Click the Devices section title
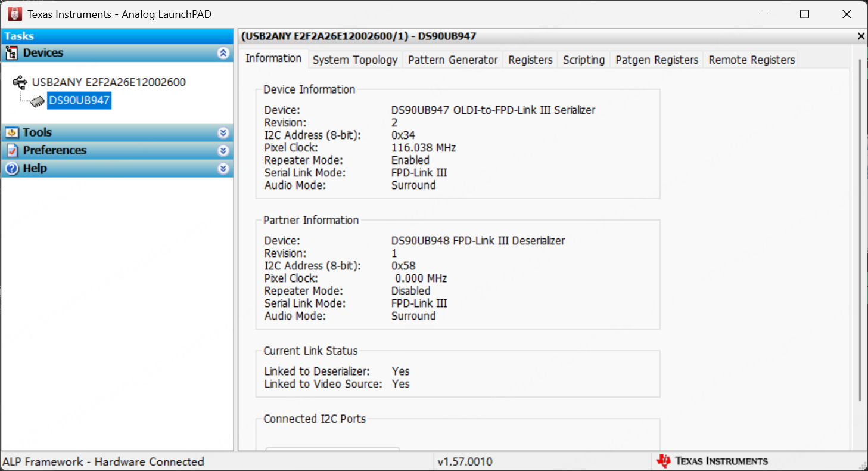The width and height of the screenshot is (868, 471). click(x=43, y=53)
